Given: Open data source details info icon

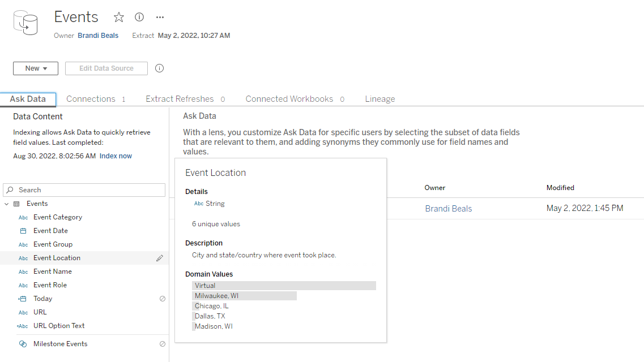Looking at the screenshot, I should (x=139, y=17).
